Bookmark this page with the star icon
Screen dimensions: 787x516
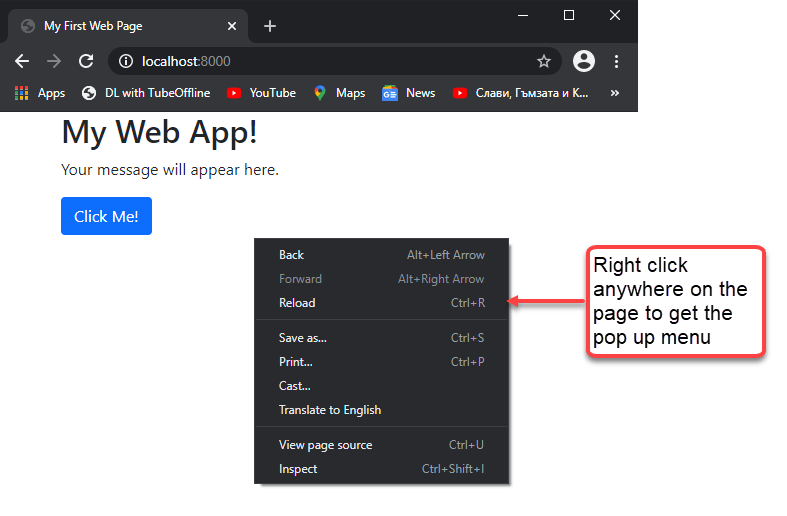[x=544, y=61]
